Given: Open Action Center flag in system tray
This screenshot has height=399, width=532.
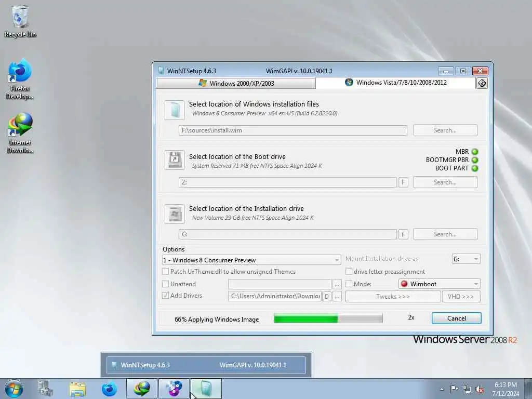Looking at the screenshot, I should pos(454,389).
